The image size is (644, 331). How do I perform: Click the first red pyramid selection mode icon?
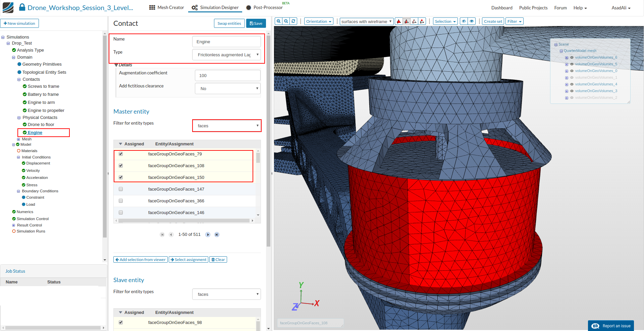point(399,21)
